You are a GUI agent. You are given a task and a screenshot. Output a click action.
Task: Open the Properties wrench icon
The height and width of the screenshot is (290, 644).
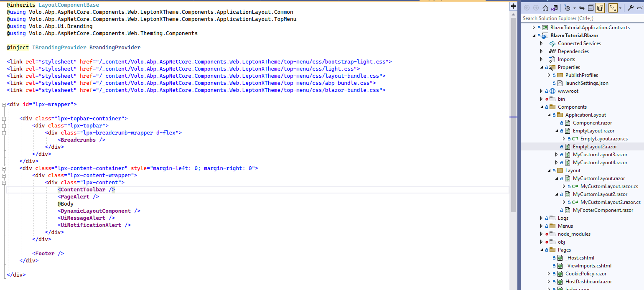(x=631, y=8)
